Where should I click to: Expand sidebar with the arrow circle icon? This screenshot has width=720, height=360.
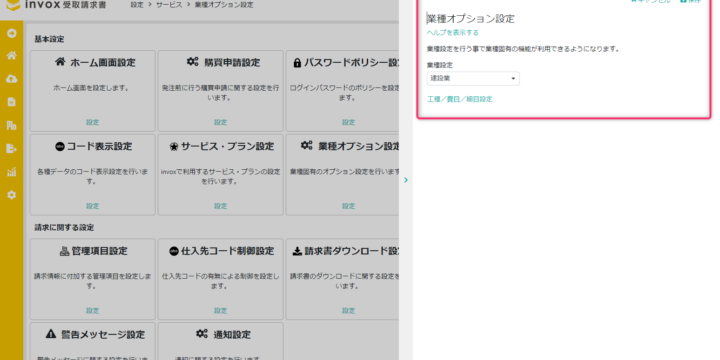click(x=11, y=33)
